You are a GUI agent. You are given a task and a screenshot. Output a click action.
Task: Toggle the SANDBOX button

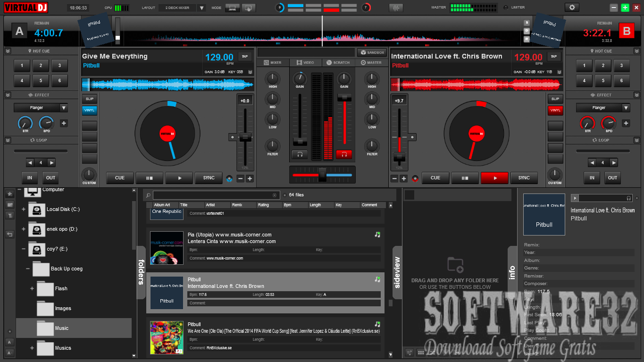point(372,52)
